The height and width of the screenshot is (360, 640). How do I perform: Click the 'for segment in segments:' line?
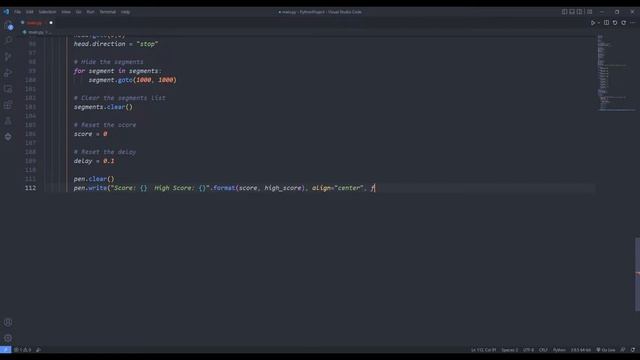tap(118, 71)
